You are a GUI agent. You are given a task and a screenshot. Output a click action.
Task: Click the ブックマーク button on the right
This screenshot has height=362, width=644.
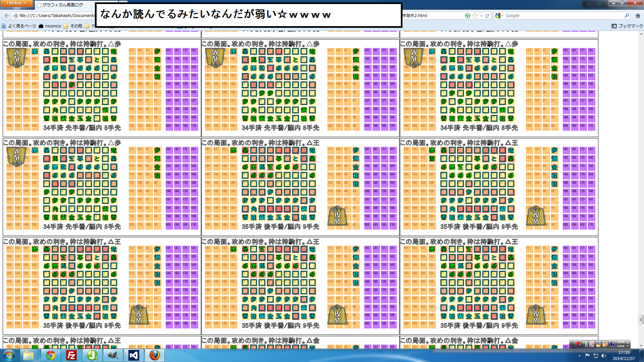point(627,26)
